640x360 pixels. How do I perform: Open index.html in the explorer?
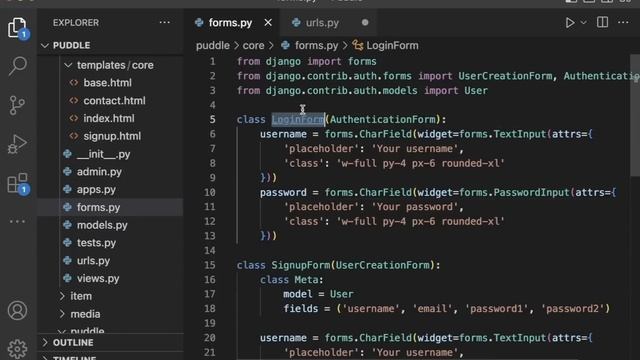(109, 119)
